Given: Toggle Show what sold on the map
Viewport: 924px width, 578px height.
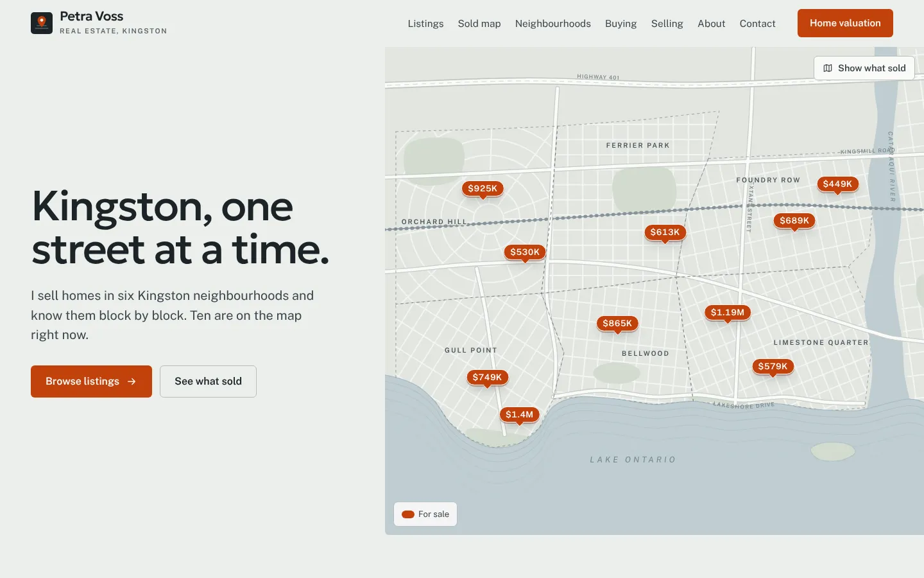Looking at the screenshot, I should pos(864,68).
